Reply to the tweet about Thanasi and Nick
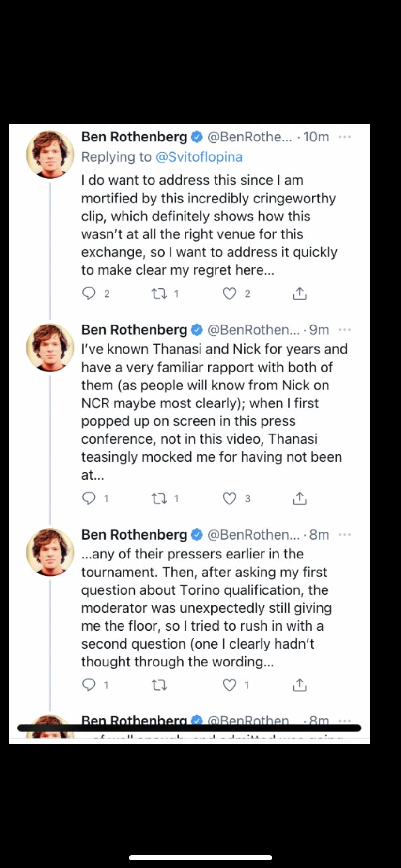The image size is (401, 868). (x=89, y=498)
